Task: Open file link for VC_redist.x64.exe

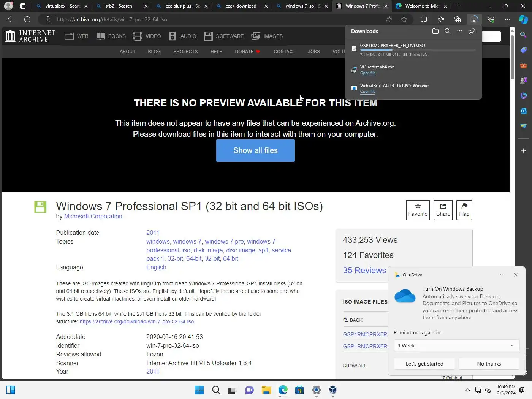Action: tap(367, 73)
